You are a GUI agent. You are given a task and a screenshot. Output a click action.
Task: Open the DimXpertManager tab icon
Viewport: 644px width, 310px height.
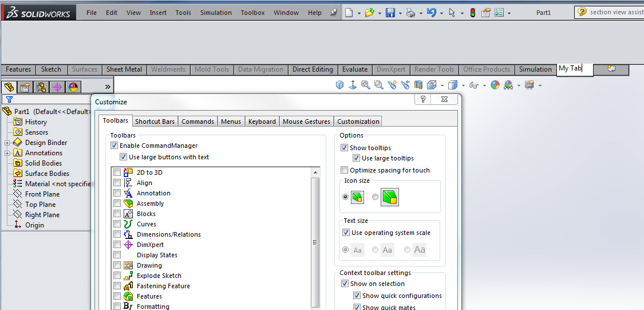(57, 87)
